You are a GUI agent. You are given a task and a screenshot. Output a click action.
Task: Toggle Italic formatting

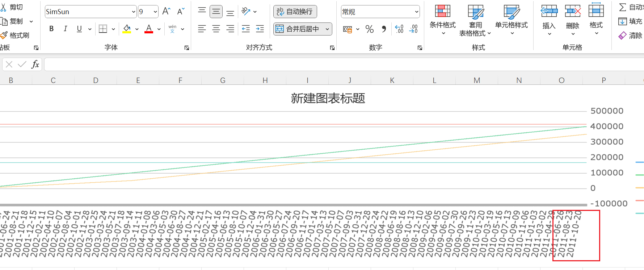[x=65, y=29]
